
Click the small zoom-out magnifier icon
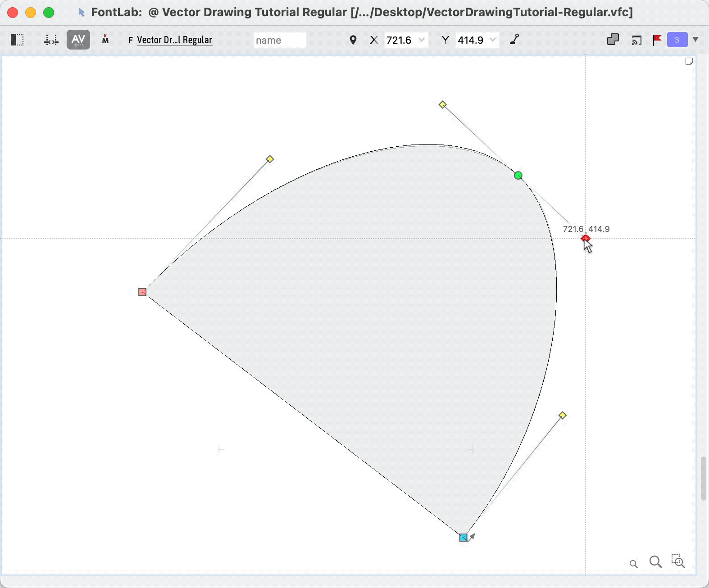[633, 564]
